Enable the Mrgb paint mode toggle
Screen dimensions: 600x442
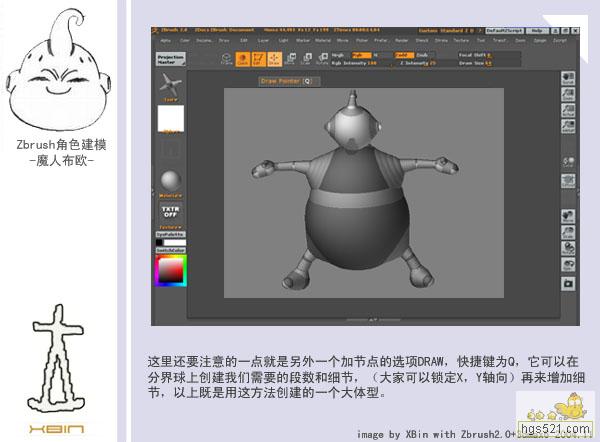[340, 55]
